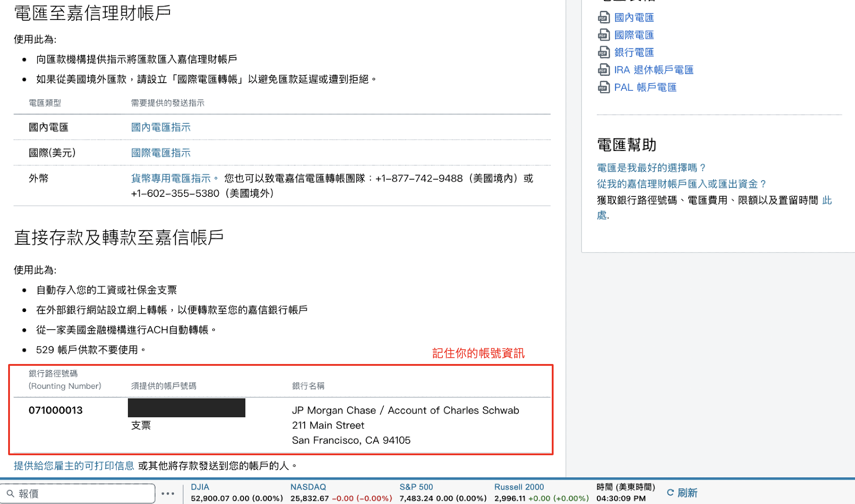The width and height of the screenshot is (855, 504).
Task: Click the PDF icon beside 國際電匯
Action: tap(603, 35)
